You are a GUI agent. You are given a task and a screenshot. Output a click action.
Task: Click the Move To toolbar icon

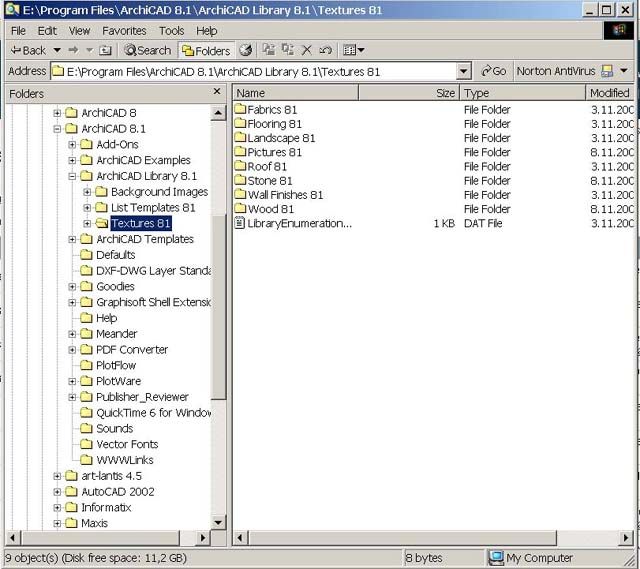coord(269,50)
